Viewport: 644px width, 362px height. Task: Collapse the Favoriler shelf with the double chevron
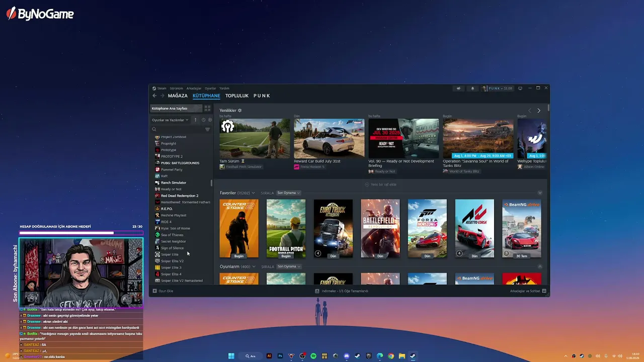click(x=540, y=193)
